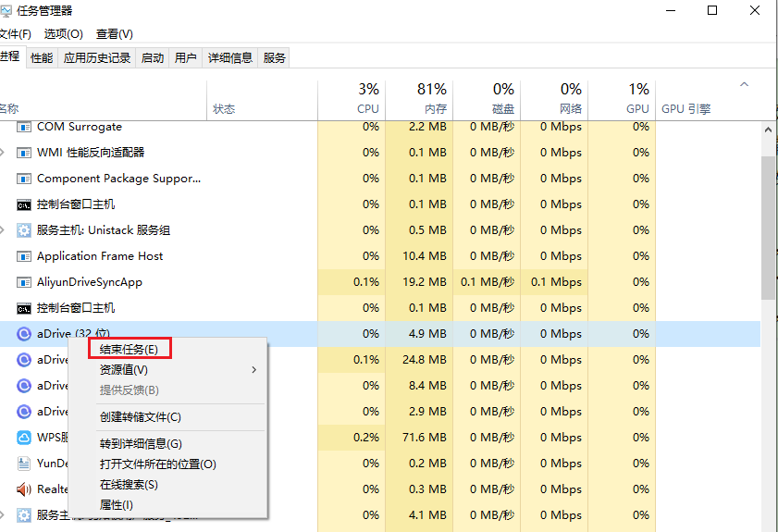This screenshot has width=778, height=532.
Task: Minimize the Task Manager window
Action: click(671, 10)
